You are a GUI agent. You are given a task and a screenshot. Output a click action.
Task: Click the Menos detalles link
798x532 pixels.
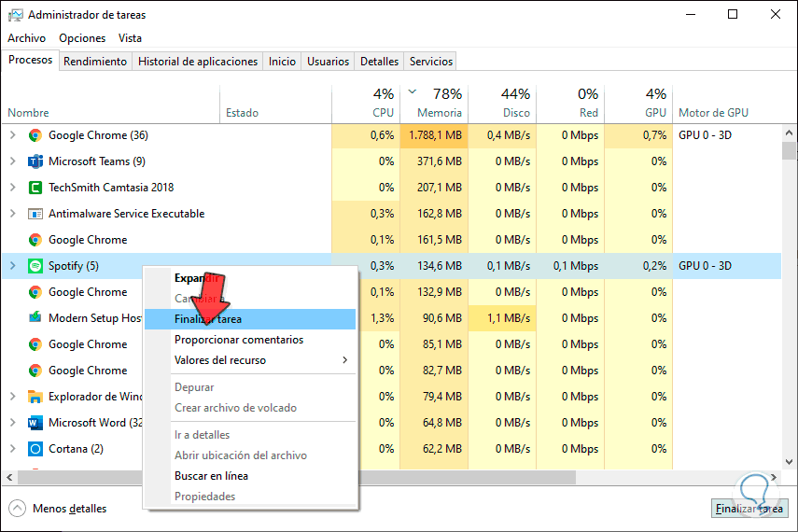(x=70, y=509)
